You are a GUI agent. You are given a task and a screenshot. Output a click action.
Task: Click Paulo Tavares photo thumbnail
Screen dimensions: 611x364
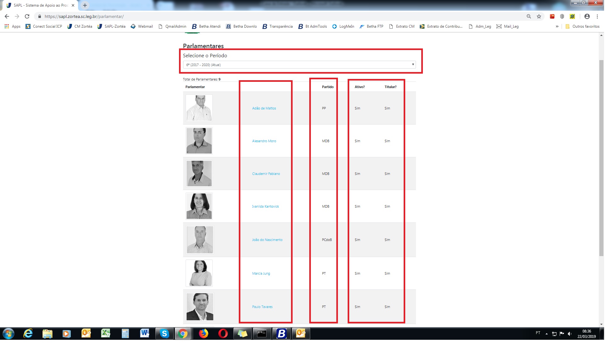[x=200, y=307]
